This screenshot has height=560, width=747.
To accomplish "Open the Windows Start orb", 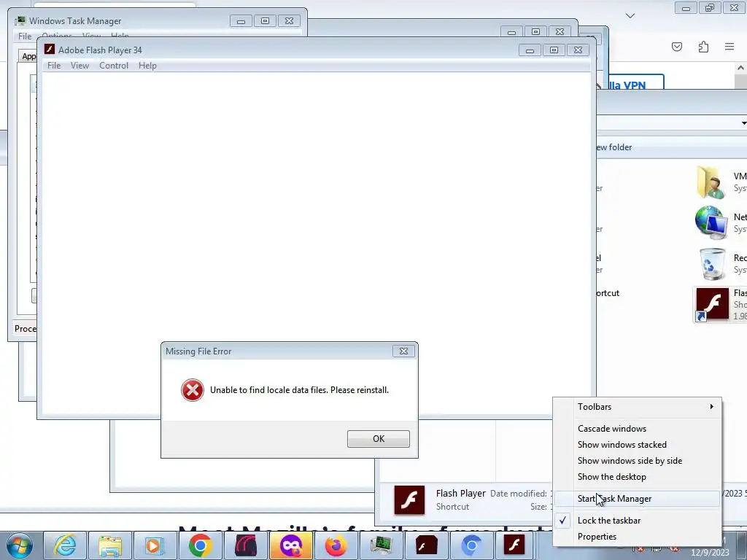I will point(19,545).
